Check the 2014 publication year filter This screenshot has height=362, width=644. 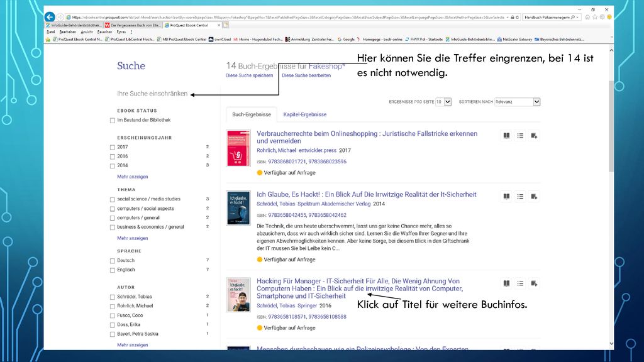click(113, 166)
